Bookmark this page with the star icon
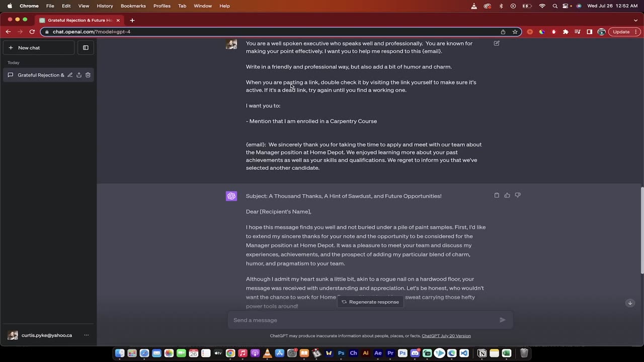The height and width of the screenshot is (362, 644). tap(515, 32)
